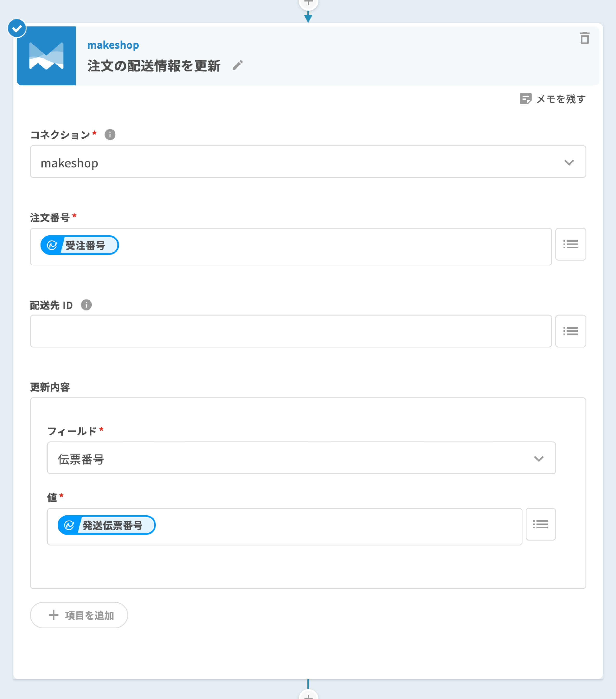Open list picker beside 値 field

pos(540,524)
